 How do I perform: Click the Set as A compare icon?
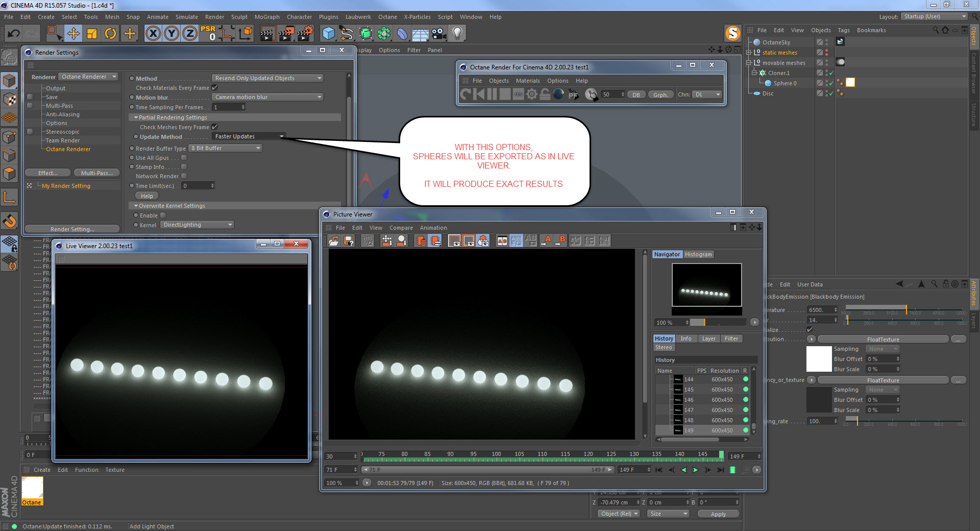(546, 241)
